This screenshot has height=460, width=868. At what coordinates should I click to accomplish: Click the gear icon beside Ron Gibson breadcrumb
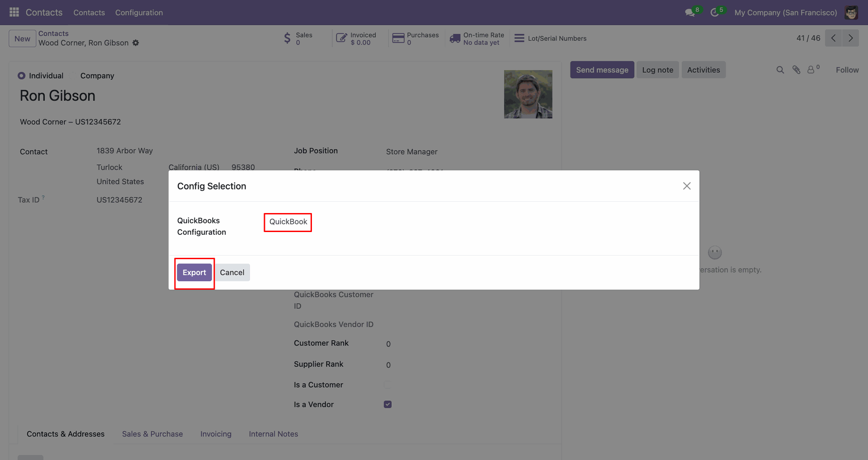click(136, 43)
